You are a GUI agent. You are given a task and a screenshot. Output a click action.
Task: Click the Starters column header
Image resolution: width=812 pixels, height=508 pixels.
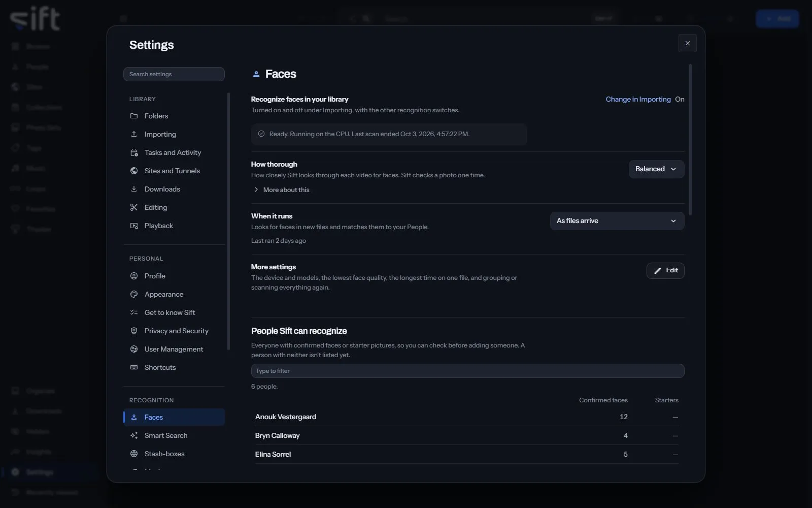click(666, 400)
